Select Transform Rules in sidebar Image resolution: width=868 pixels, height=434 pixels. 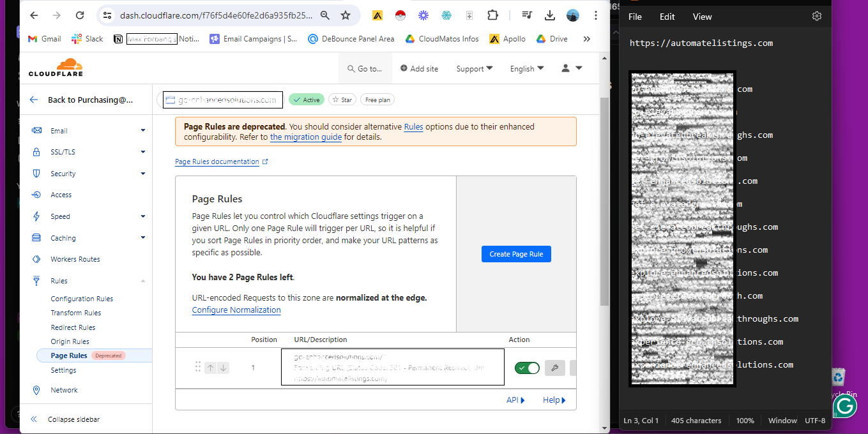click(x=76, y=313)
